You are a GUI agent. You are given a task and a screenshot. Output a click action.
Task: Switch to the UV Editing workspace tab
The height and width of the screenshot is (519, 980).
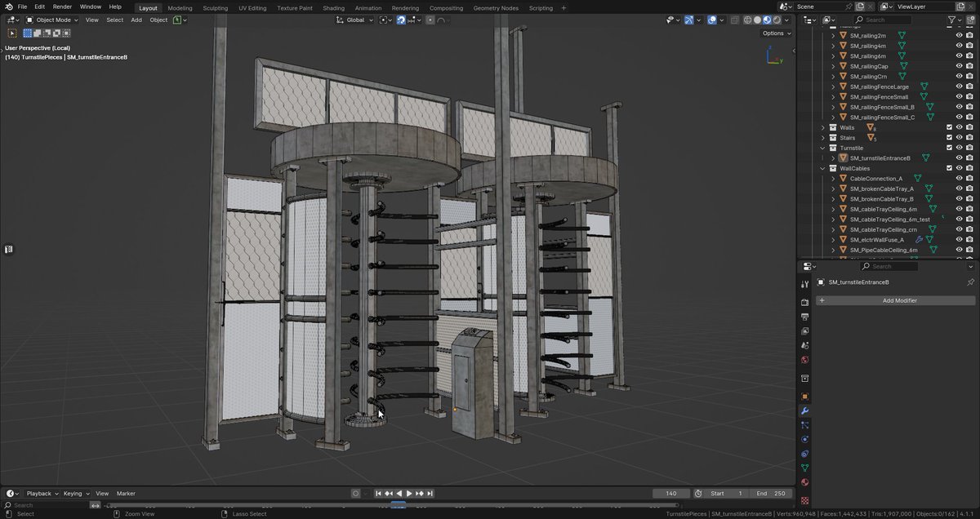tap(252, 7)
